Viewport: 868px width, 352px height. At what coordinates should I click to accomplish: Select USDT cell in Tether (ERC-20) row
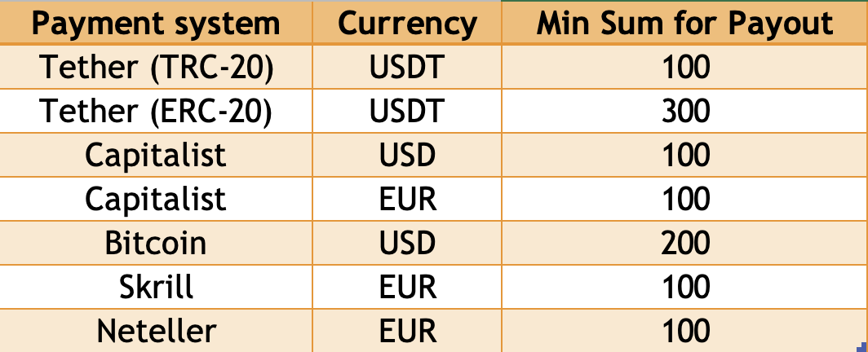407,111
